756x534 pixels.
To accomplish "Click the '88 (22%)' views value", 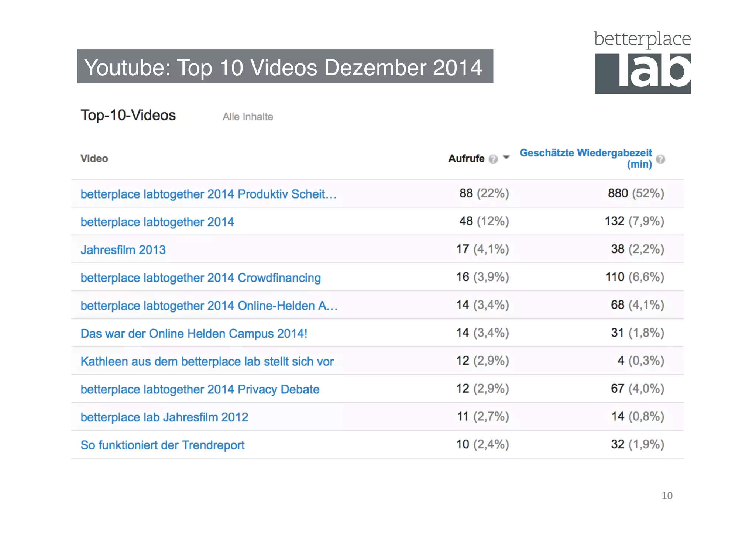I will pyautogui.click(x=484, y=193).
